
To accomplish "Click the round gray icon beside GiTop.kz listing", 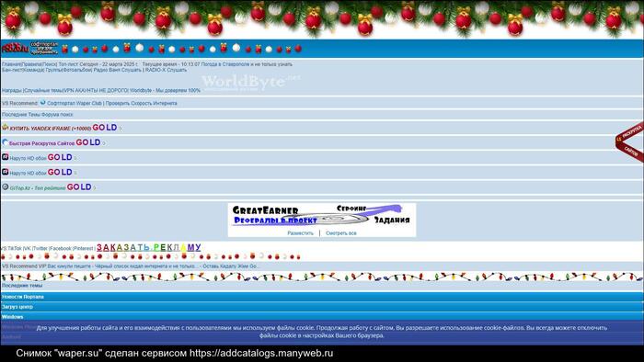I will [5, 187].
